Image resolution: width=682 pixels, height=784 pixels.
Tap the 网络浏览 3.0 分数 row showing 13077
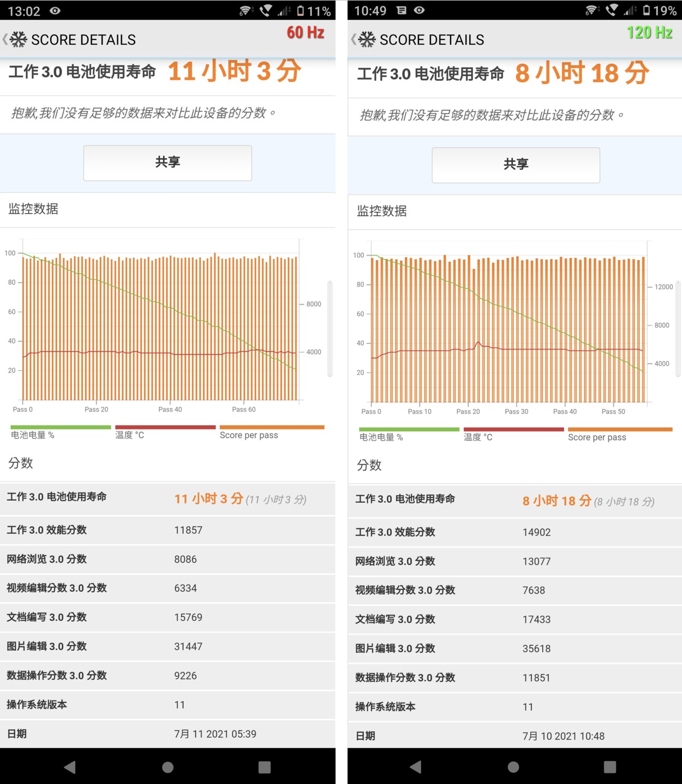[x=515, y=561]
